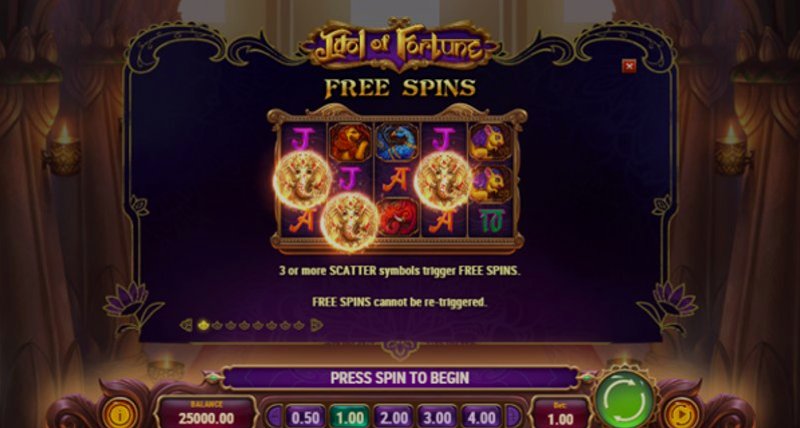Choose the 3.00 bet value
Screen dimensions: 800x428
coord(437,416)
